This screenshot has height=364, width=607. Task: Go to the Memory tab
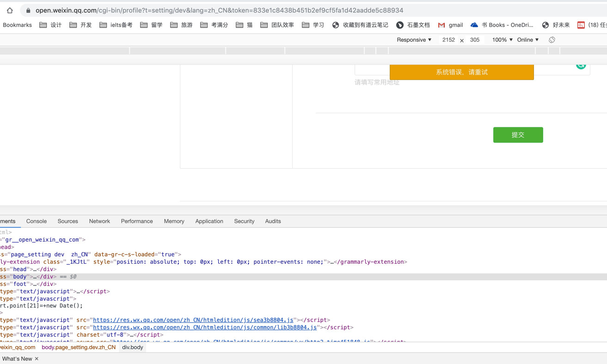174,221
